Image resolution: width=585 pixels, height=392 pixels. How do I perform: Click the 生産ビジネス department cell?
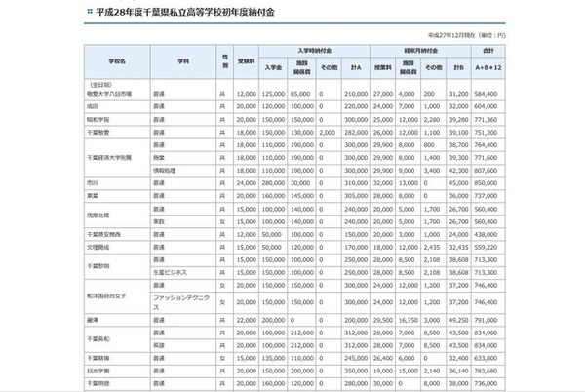pos(183,273)
